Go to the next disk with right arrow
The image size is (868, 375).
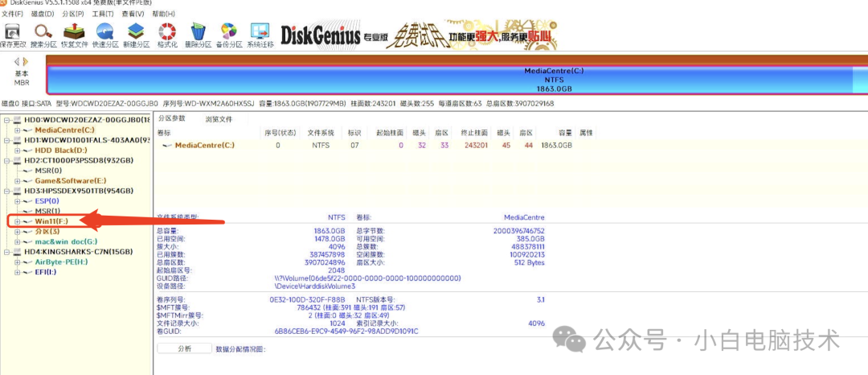25,61
